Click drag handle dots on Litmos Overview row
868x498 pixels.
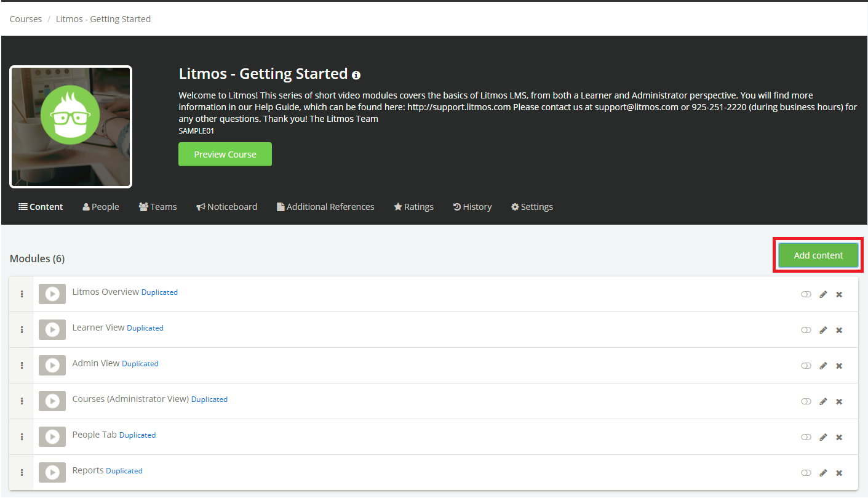pyautogui.click(x=22, y=294)
